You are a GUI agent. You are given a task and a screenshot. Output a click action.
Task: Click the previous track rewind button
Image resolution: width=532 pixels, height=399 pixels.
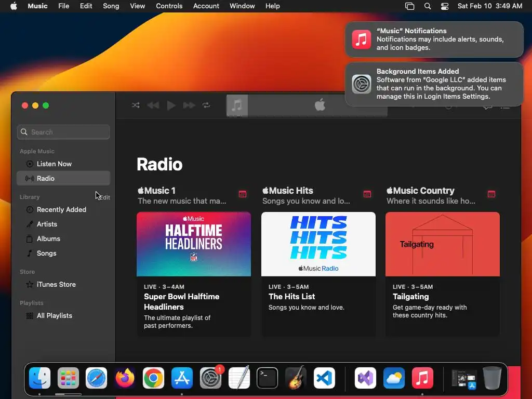click(153, 105)
